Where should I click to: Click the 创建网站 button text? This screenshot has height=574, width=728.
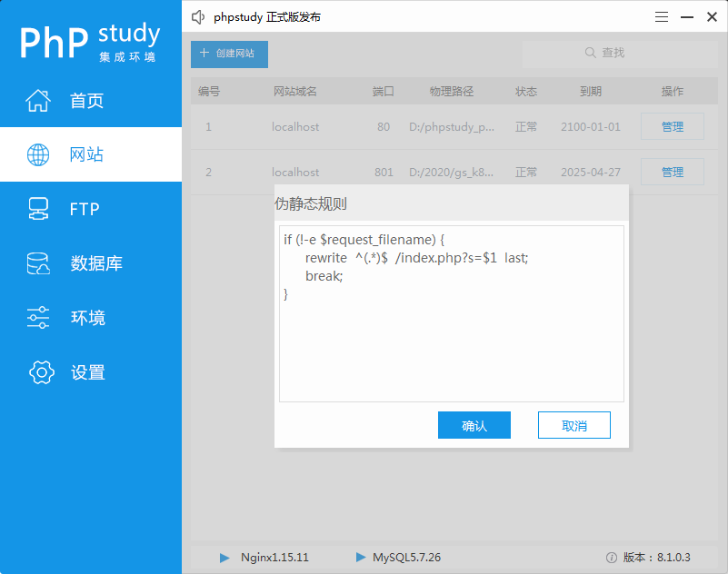(x=234, y=54)
